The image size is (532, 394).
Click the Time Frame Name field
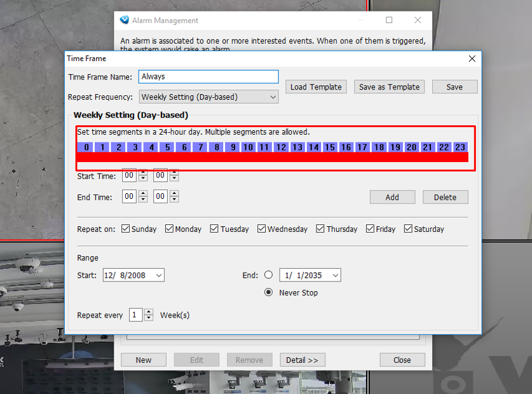(x=208, y=77)
